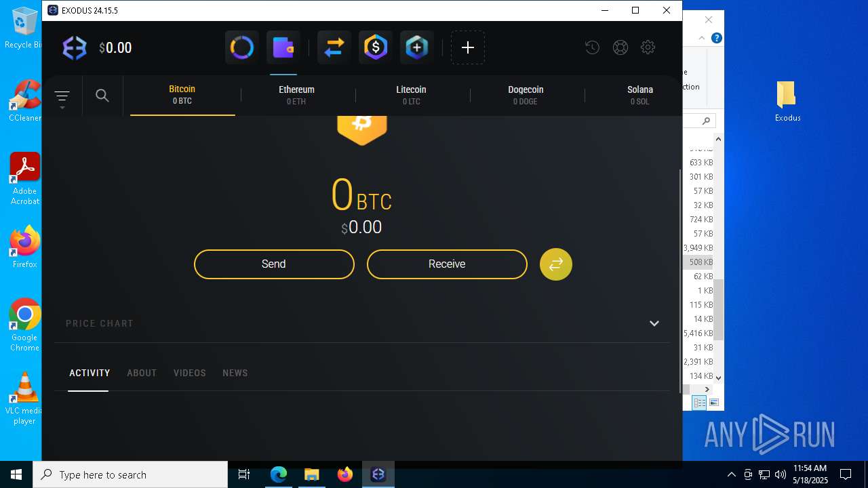
Task: Click the Explorer scrollbar up arrow
Action: click(718, 139)
